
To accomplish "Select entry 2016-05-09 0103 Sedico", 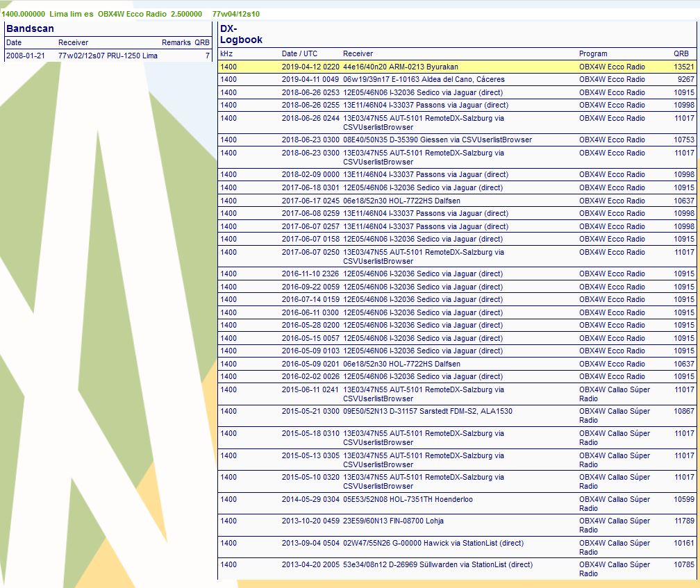I will pos(457,351).
